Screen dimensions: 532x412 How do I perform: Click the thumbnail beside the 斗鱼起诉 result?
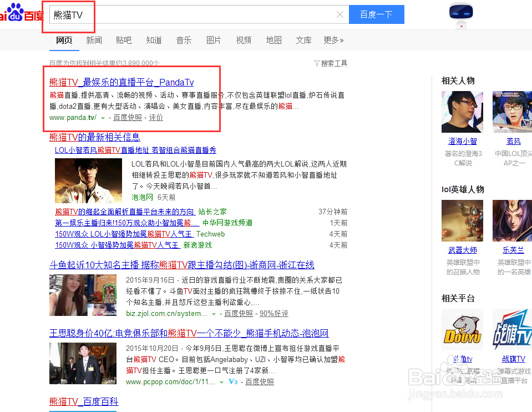[83, 295]
